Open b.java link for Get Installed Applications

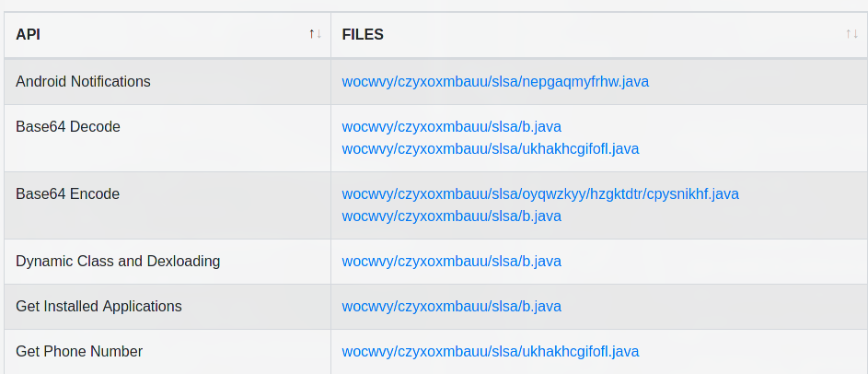452,307
